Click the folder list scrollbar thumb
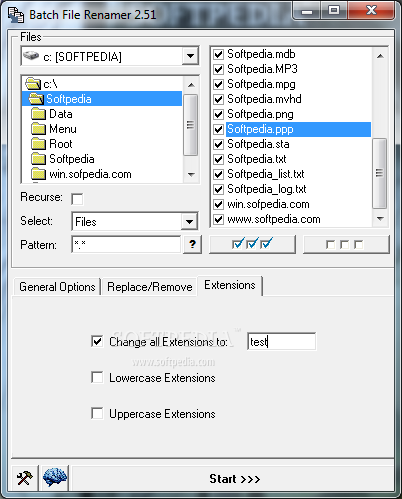Viewport: 402px width, 499px height. (x=191, y=125)
